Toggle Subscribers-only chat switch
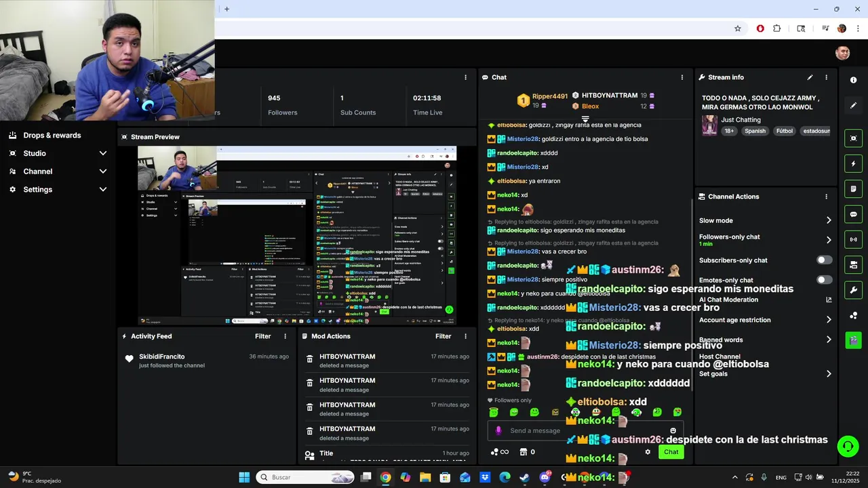The image size is (868, 488). point(824,260)
